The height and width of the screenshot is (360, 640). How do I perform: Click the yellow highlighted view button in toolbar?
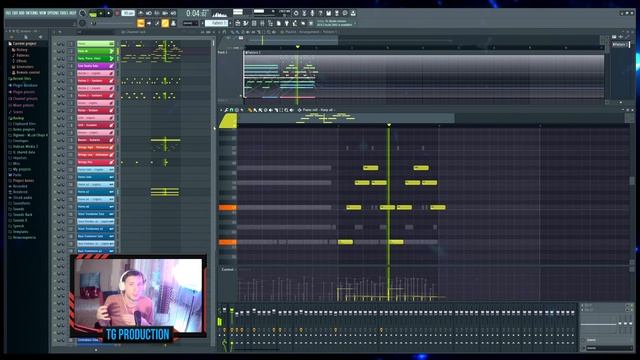(x=165, y=23)
